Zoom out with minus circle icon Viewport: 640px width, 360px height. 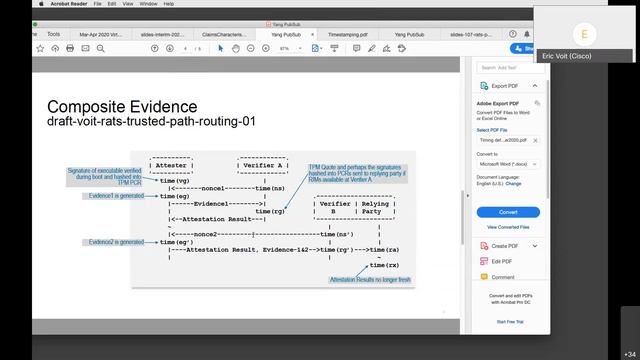[x=251, y=49]
